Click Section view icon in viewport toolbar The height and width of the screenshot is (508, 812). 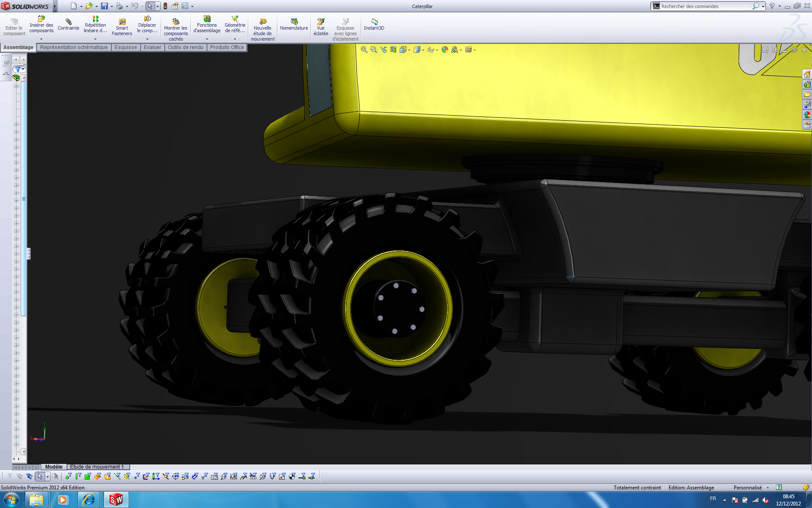[393, 50]
